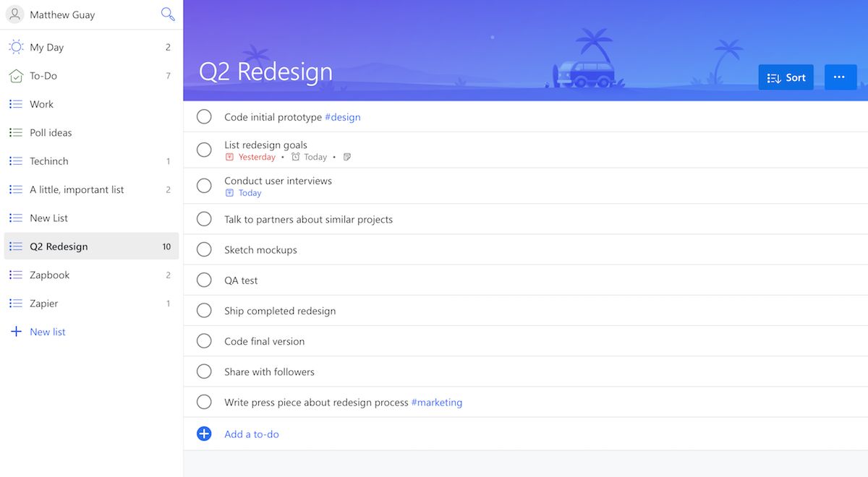Open the Ship completed redesign task
The image size is (868, 477).
coord(280,311)
